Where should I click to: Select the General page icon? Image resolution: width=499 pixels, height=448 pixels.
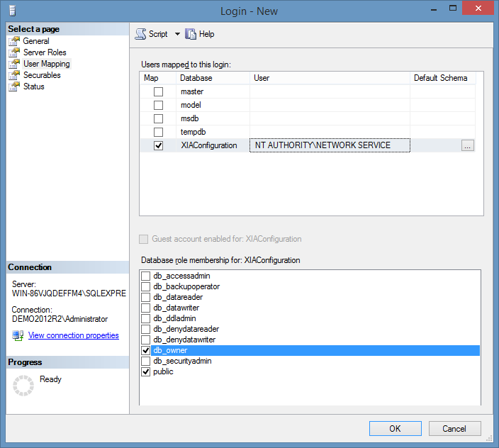click(14, 41)
